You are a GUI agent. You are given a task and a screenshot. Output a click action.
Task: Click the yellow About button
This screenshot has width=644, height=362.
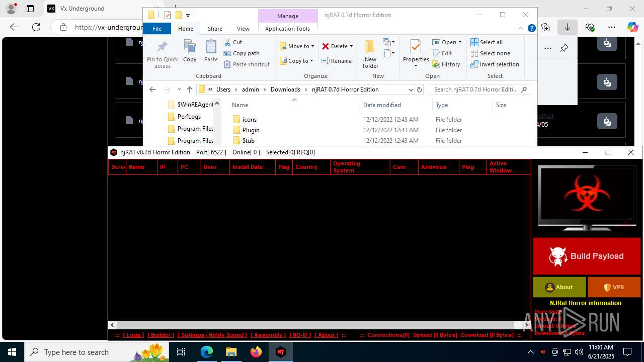pyautogui.click(x=559, y=287)
